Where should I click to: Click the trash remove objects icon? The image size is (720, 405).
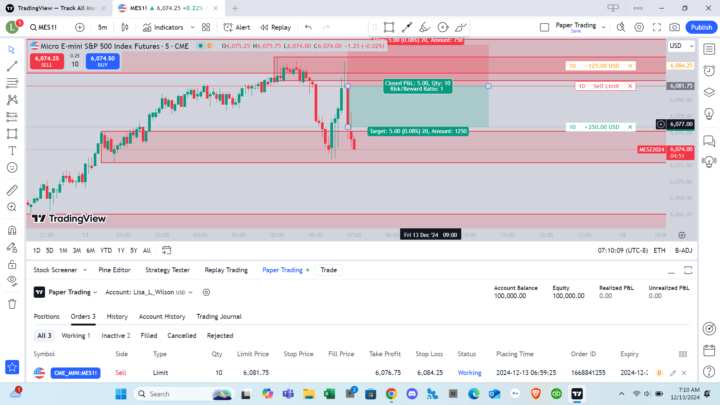12,304
